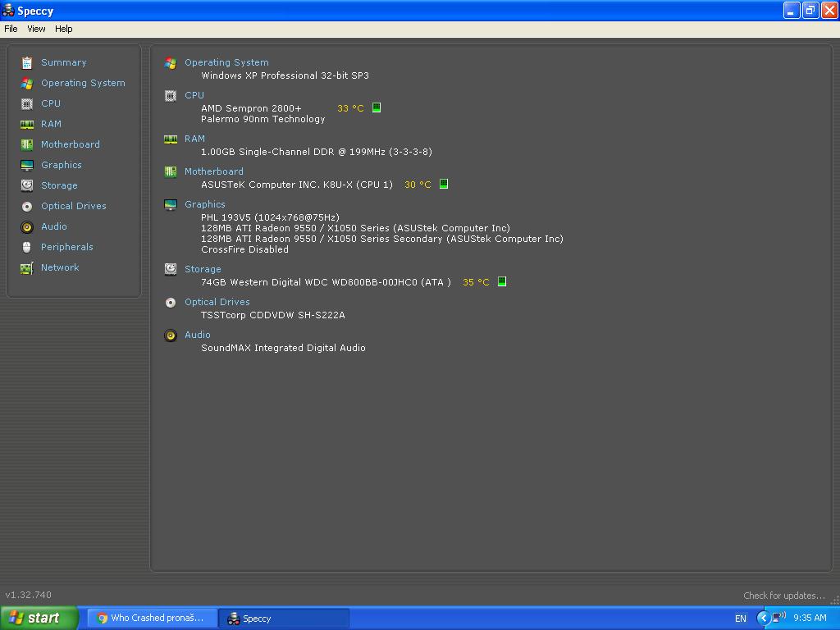Click the drive icon beside Storage heading in main panel
Viewport: 840px width, 630px height.
[171, 269]
